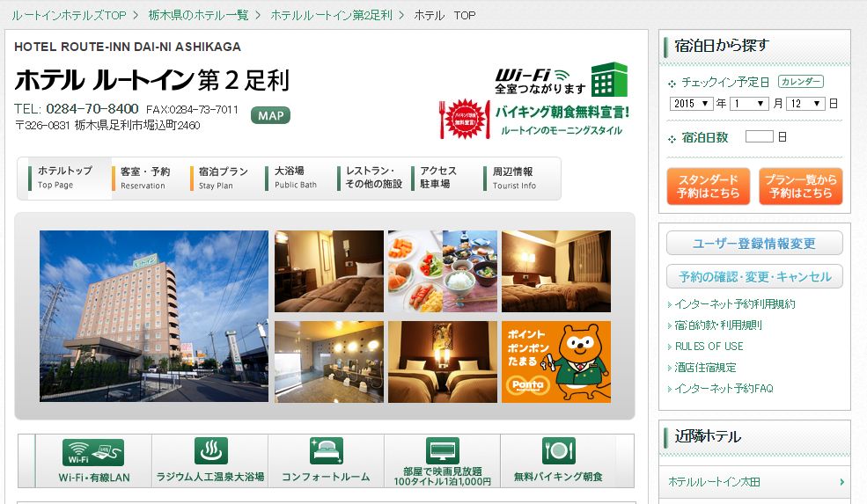
Task: Open the year dropdown showing 2015
Action: coord(691,103)
